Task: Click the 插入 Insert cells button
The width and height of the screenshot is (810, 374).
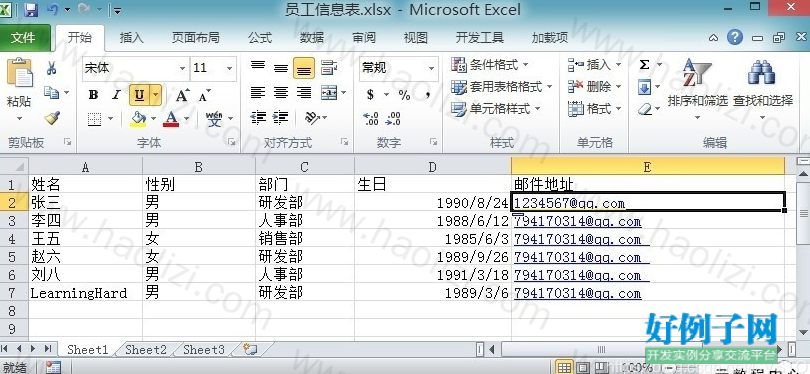Action: tap(594, 65)
